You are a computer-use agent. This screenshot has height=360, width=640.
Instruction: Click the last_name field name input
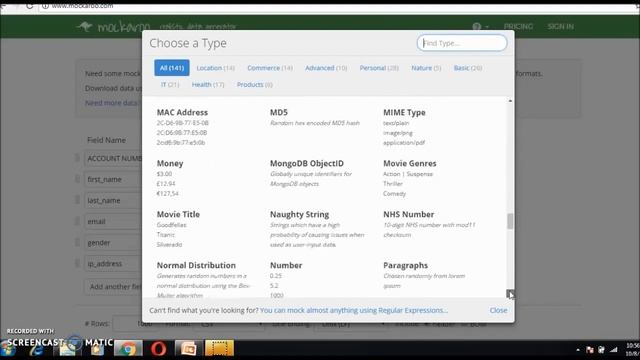[113, 200]
